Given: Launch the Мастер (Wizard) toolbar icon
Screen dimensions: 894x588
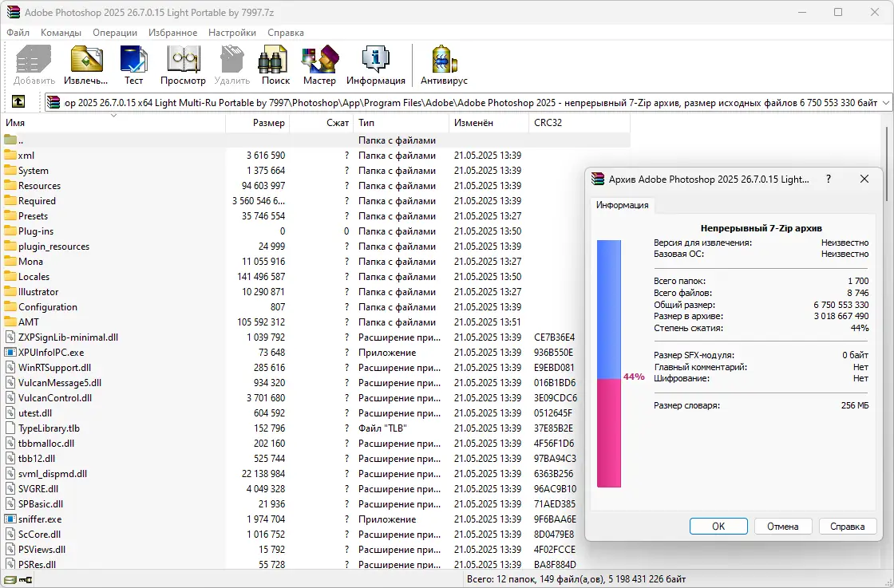Looking at the screenshot, I should coord(319,62).
